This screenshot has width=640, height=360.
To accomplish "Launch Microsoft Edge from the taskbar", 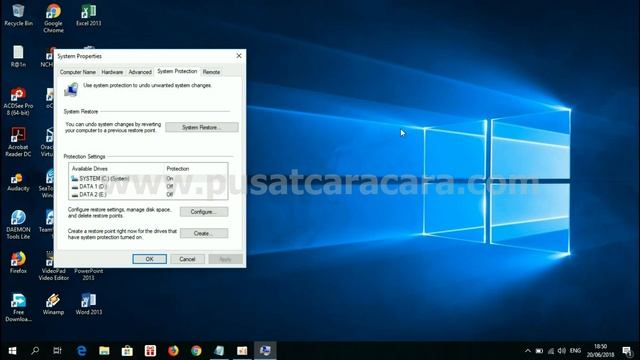I will [82, 351].
